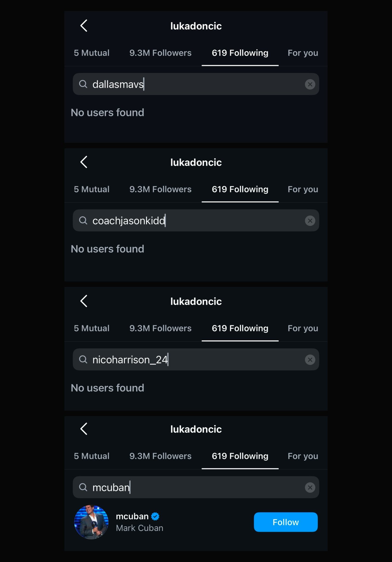The height and width of the screenshot is (562, 392).
Task: Click the search icon beside coachjasonkidd
Action: (83, 220)
